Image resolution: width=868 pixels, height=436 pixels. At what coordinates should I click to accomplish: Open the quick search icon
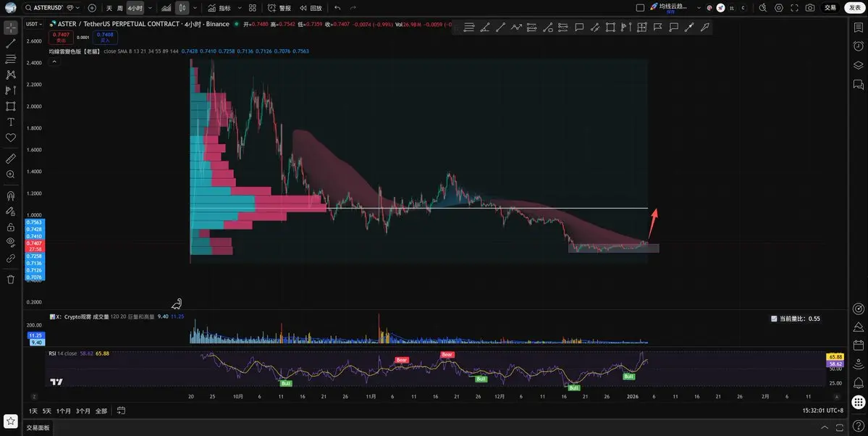(x=763, y=8)
